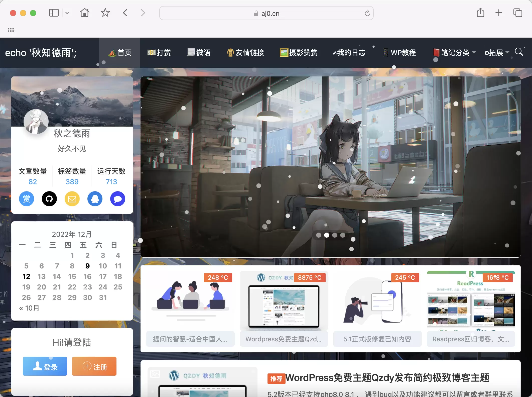Open the 拓展 dropdown in navbar

(496, 52)
